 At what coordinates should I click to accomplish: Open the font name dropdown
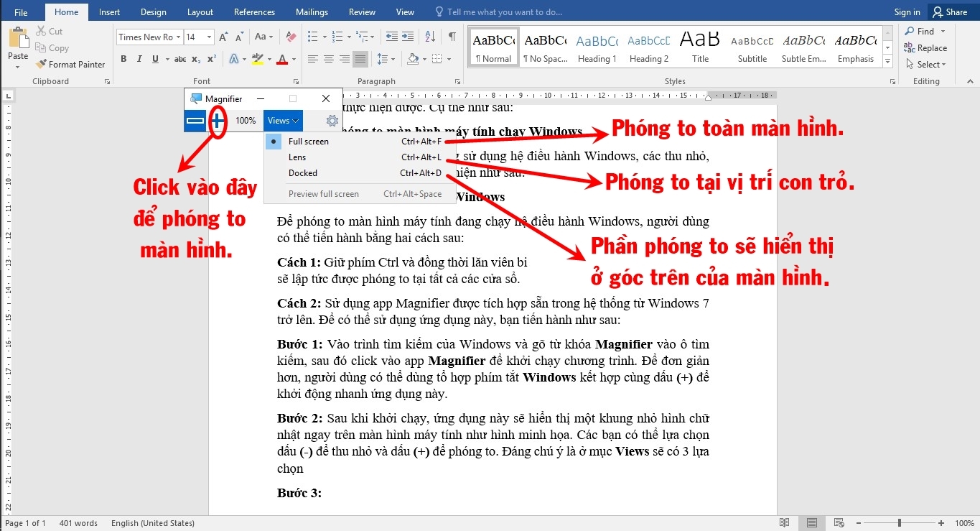click(x=179, y=37)
